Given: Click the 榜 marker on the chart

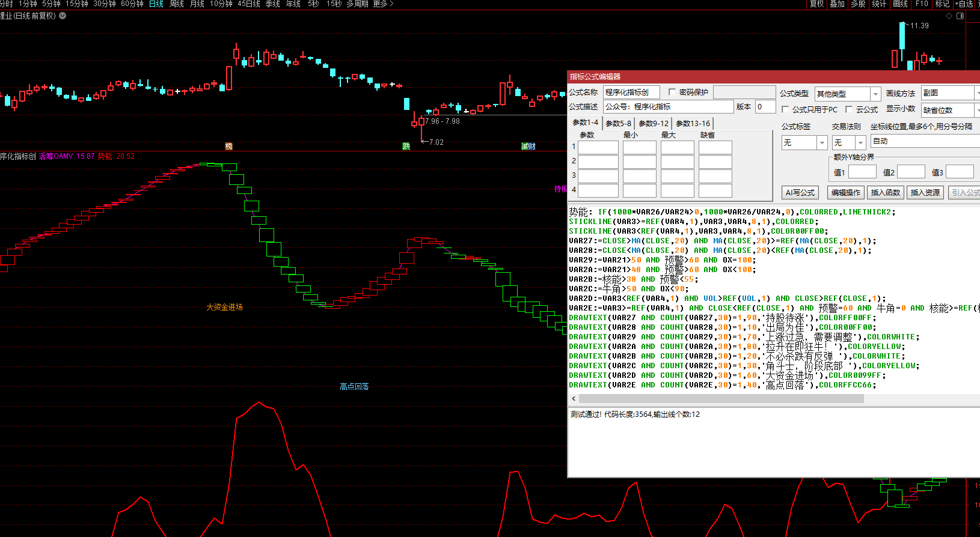Looking at the screenshot, I should click(228, 146).
